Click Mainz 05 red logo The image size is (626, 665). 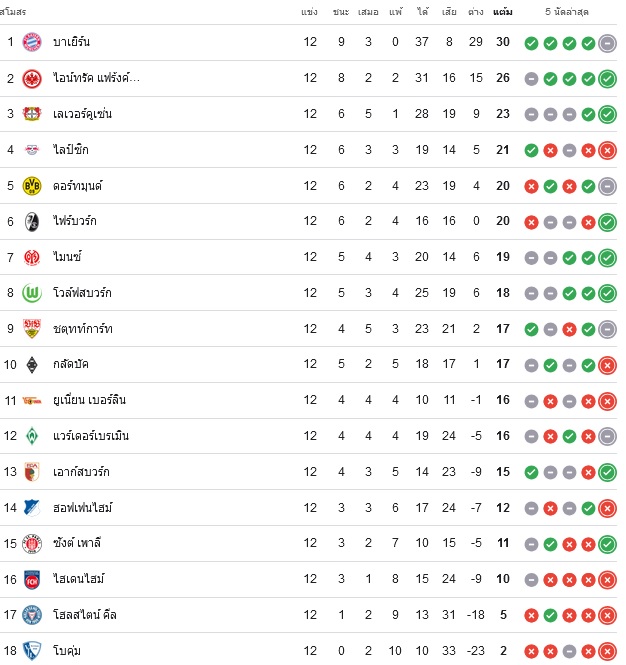32,257
